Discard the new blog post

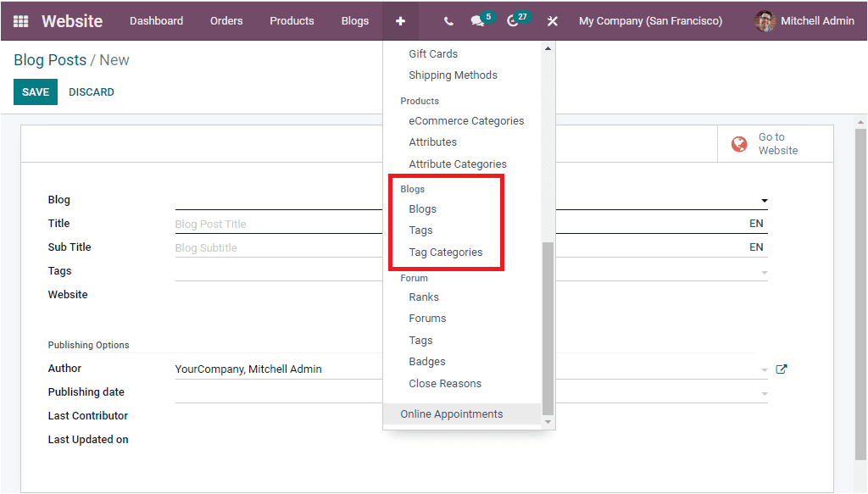pos(91,92)
